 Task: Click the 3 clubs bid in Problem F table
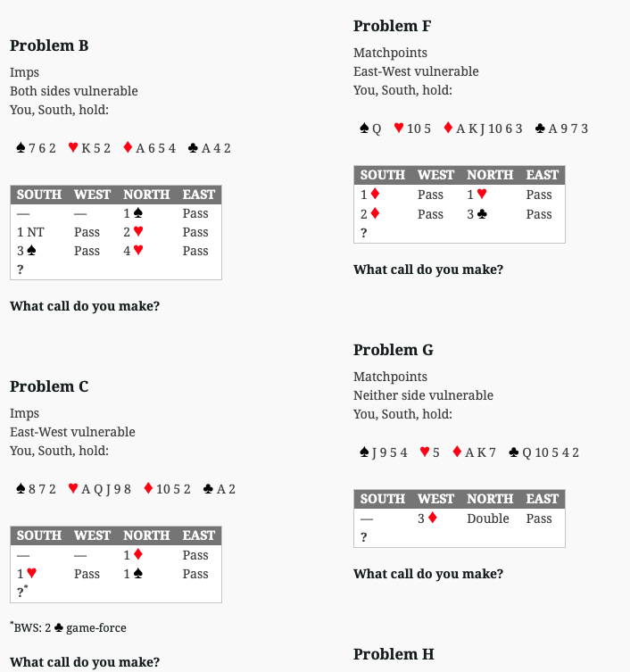[477, 214]
